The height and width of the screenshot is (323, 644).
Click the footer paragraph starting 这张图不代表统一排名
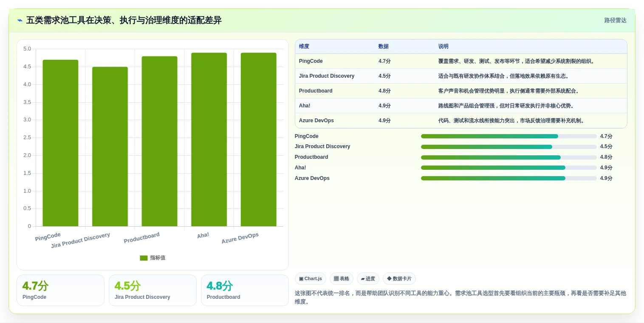460,297
